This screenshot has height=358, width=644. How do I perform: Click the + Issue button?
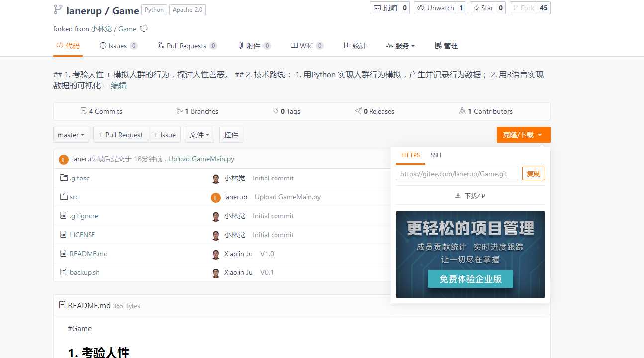(x=164, y=135)
